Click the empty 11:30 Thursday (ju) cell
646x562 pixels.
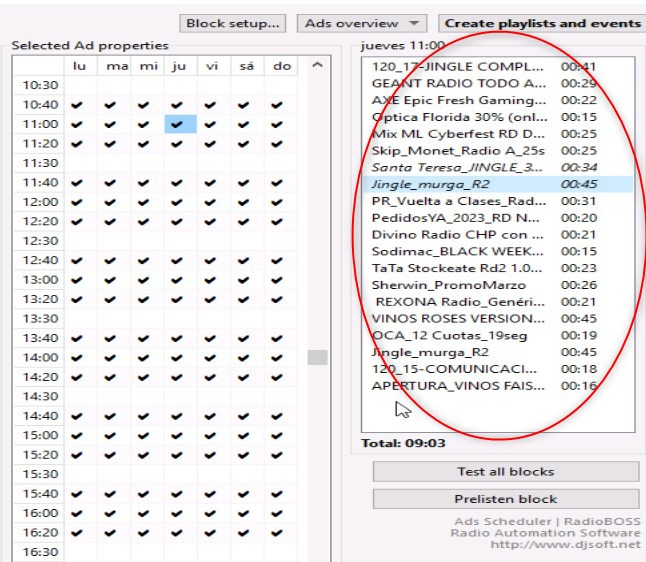[x=180, y=163]
